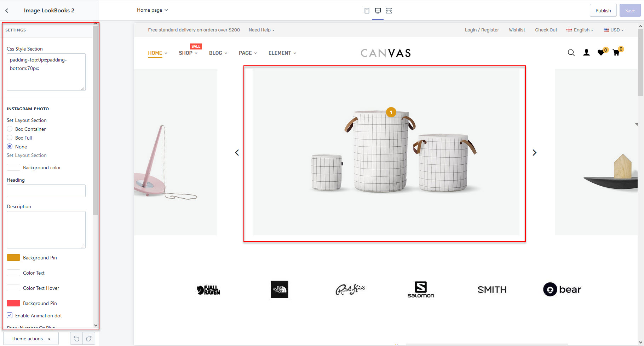Image resolution: width=644 pixels, height=346 pixels.
Task: Open the HOME navigation menu
Action: pyautogui.click(x=158, y=53)
